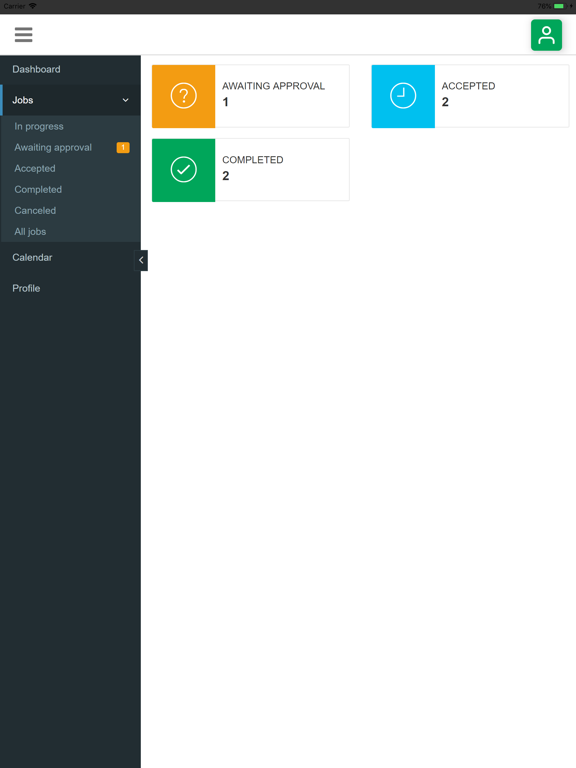Click the green checkmark icon tile
576x768 pixels.
click(x=184, y=170)
